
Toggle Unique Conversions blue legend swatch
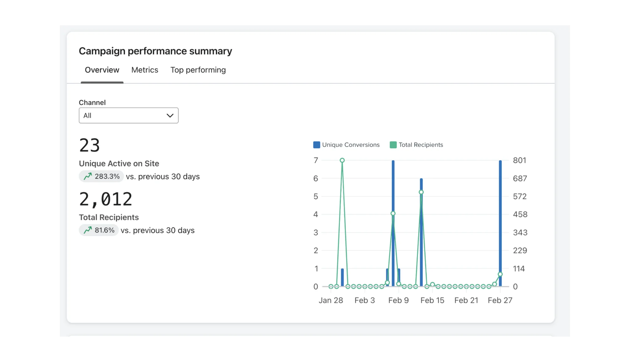(317, 145)
